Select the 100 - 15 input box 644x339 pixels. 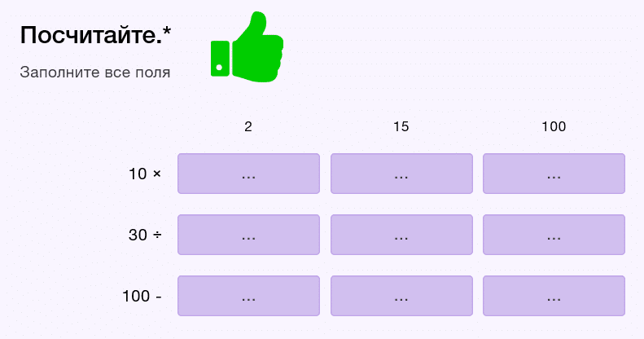coord(401,296)
